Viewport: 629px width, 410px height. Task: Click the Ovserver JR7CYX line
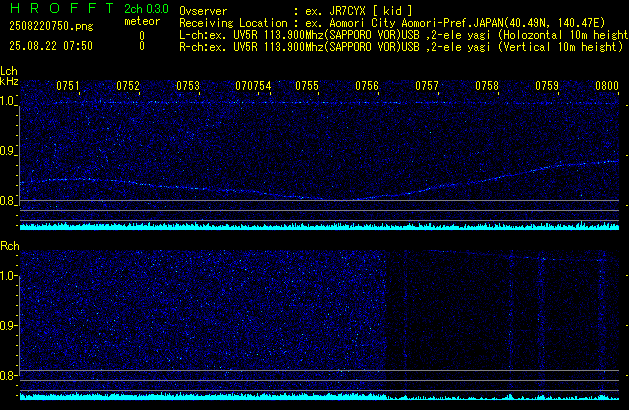pos(296,11)
